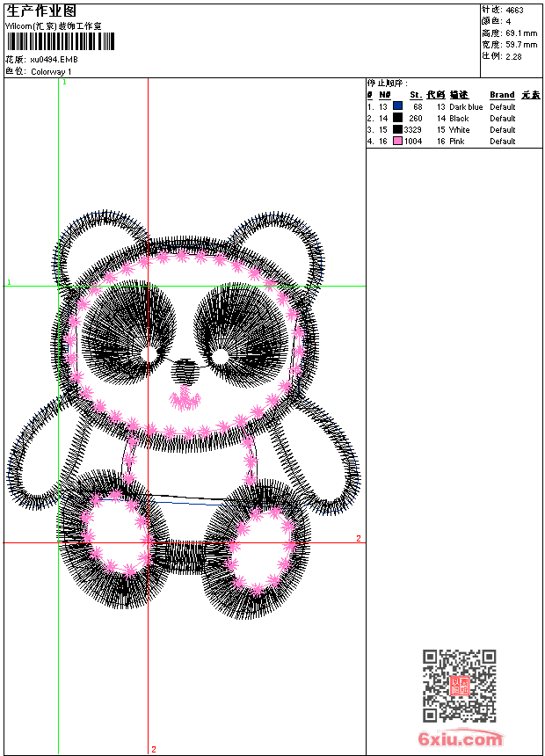Click the panda's pink mouth stitching
Screen dimensions: 545x756
[185, 401]
